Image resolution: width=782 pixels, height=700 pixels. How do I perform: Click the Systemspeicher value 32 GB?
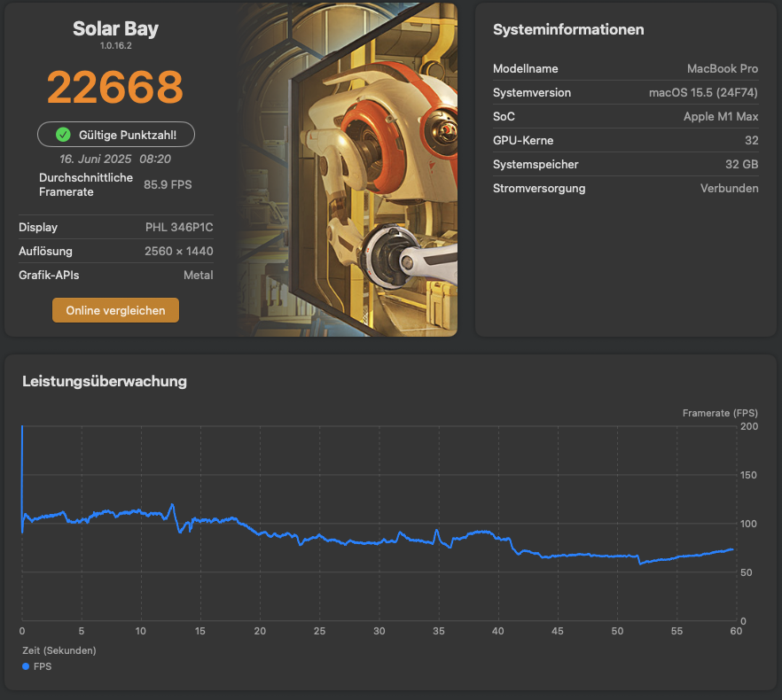(741, 165)
